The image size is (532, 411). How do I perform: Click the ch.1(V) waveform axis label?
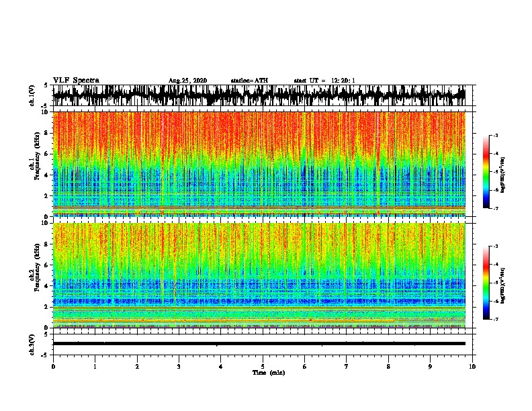pyautogui.click(x=32, y=95)
